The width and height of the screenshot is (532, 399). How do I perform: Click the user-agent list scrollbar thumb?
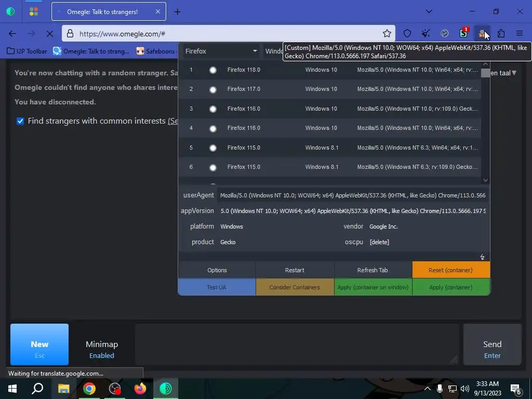coord(486,73)
